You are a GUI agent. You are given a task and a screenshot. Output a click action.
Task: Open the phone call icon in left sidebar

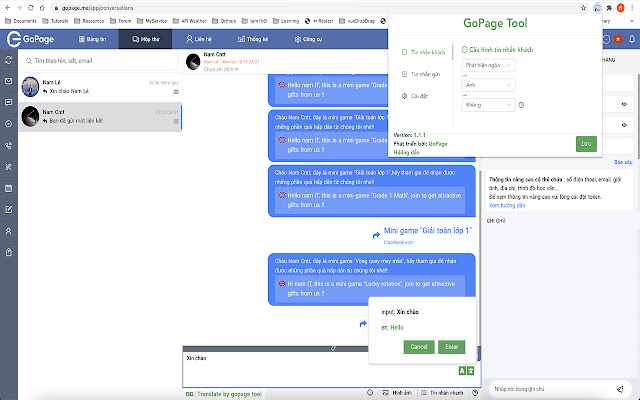(x=9, y=145)
